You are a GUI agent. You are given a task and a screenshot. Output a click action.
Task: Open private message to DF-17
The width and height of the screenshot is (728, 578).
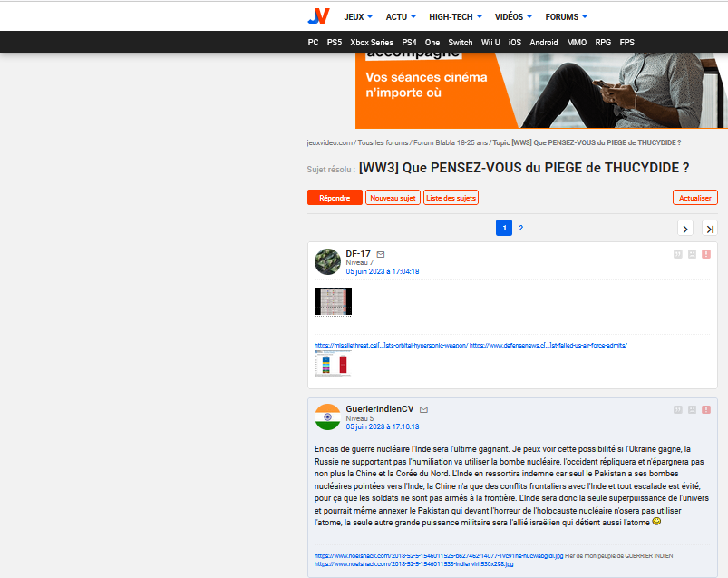[x=381, y=254]
